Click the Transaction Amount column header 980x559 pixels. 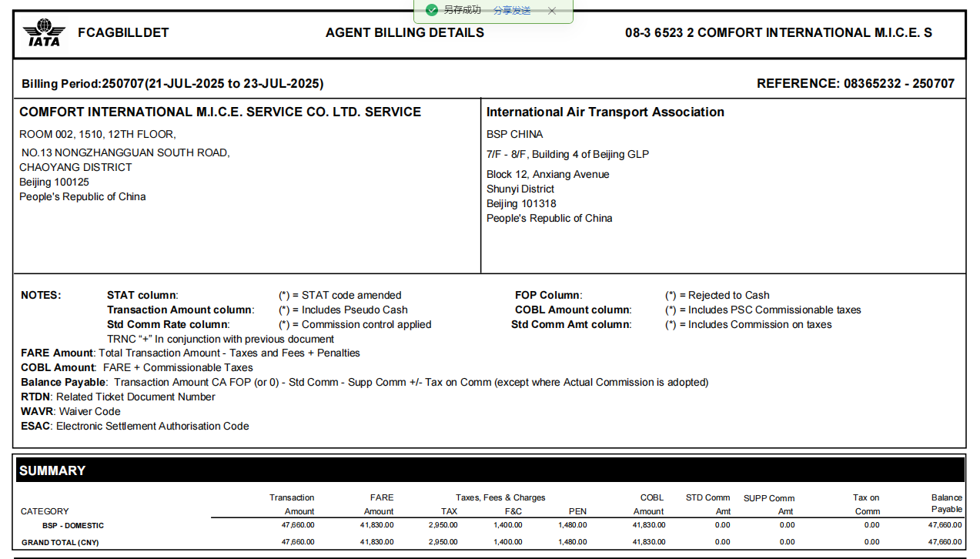pyautogui.click(x=292, y=504)
